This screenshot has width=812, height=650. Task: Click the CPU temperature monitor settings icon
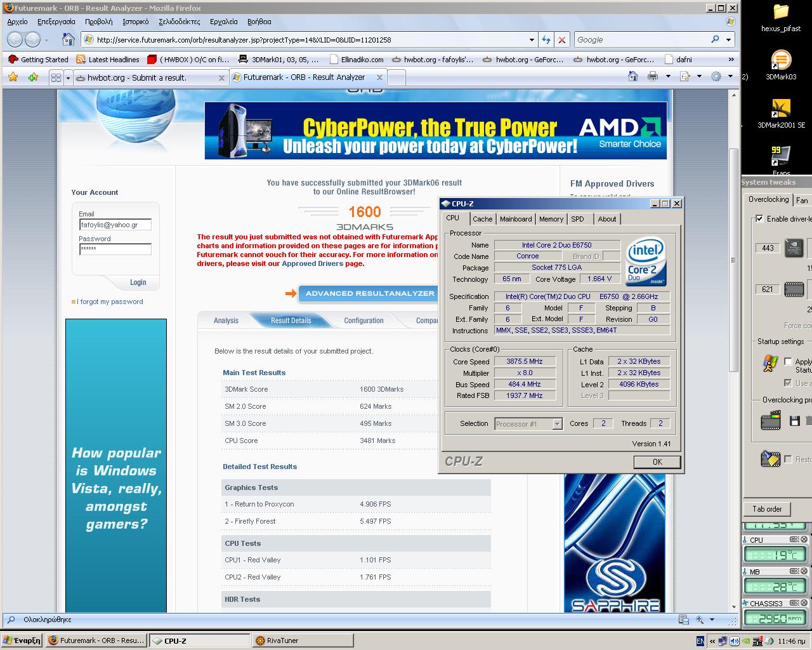[x=794, y=540]
